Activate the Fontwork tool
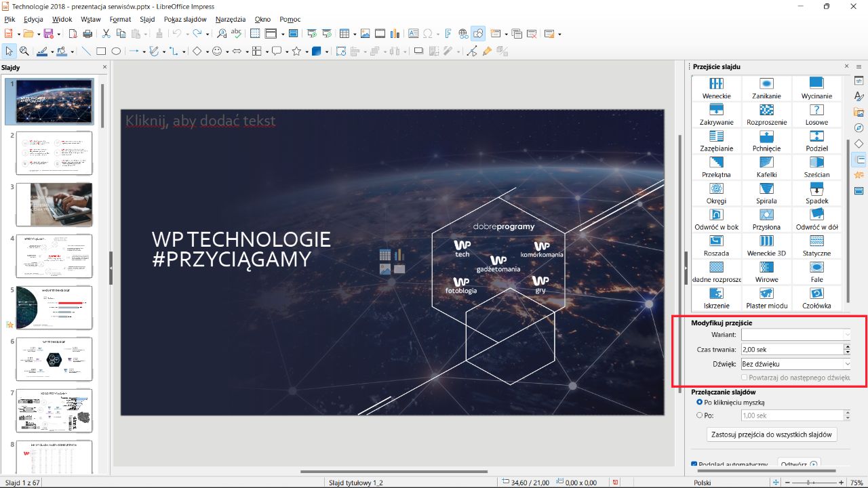 pos(448,33)
